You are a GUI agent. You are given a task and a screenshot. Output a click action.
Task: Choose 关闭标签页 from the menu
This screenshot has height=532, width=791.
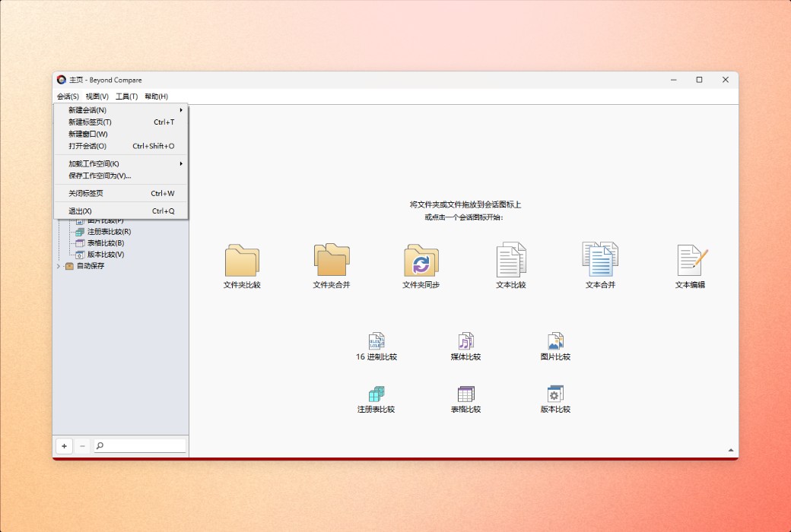121,194
